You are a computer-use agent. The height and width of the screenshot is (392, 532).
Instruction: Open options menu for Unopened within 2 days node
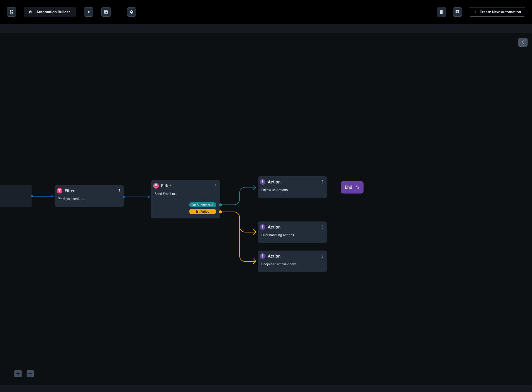pyautogui.click(x=323, y=256)
